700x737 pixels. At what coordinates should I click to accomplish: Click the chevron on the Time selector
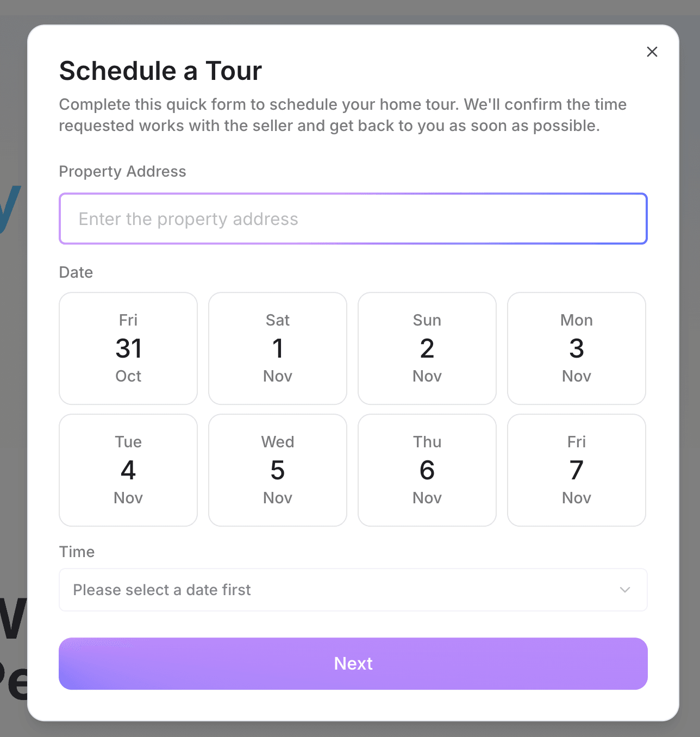[x=625, y=590]
